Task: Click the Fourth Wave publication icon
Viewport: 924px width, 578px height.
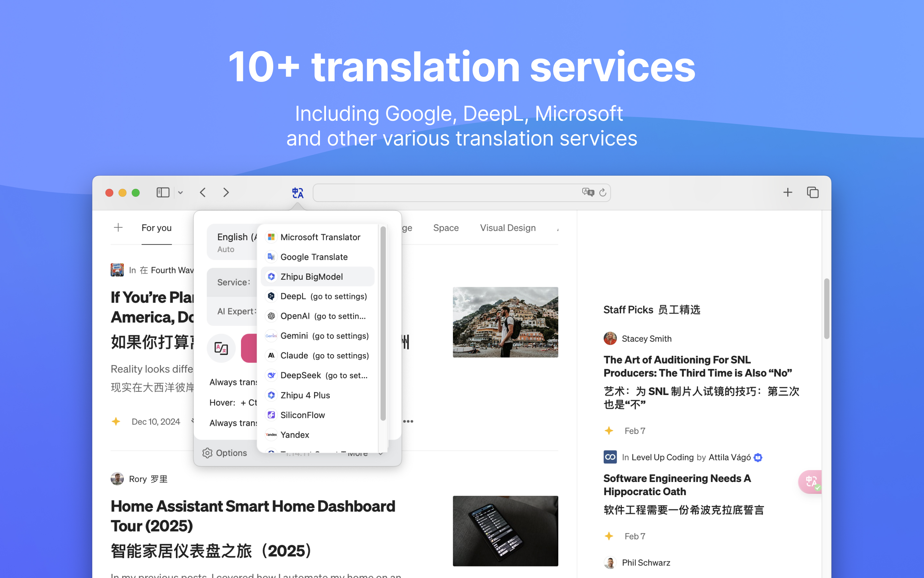Action: [117, 270]
